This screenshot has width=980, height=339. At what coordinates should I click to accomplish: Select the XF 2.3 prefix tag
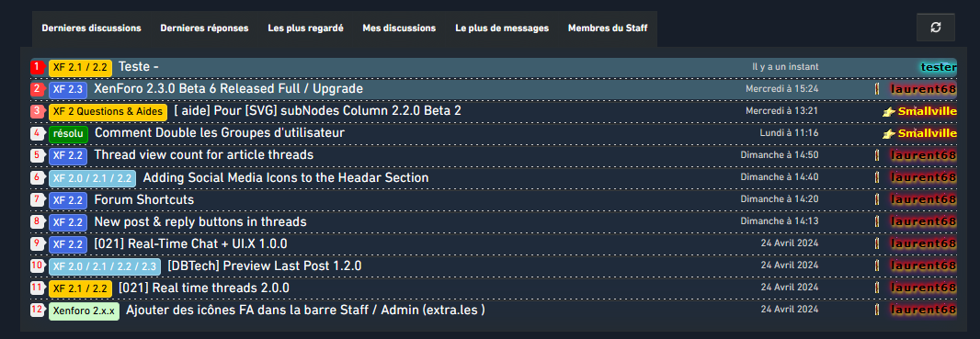[x=68, y=89]
